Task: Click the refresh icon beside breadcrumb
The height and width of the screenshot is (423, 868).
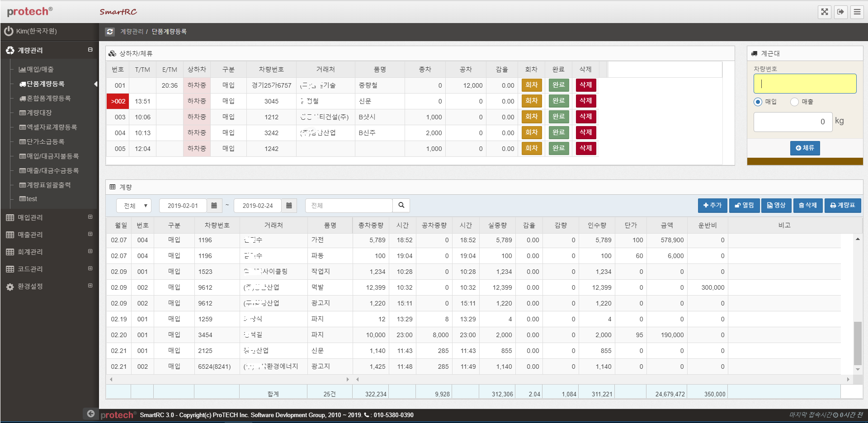Action: click(x=110, y=32)
